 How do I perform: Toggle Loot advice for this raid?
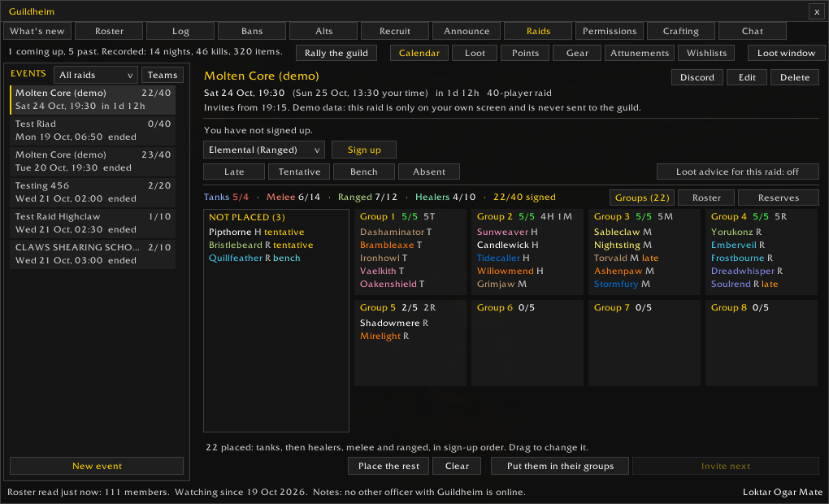click(x=737, y=172)
